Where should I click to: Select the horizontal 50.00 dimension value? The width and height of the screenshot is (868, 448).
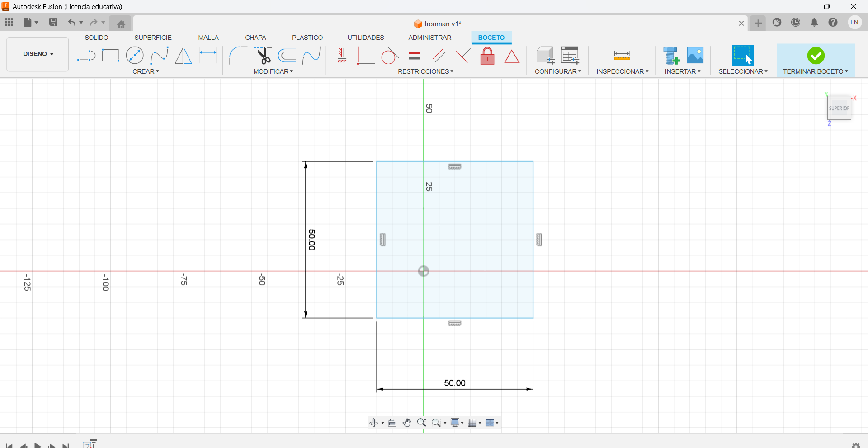(455, 383)
